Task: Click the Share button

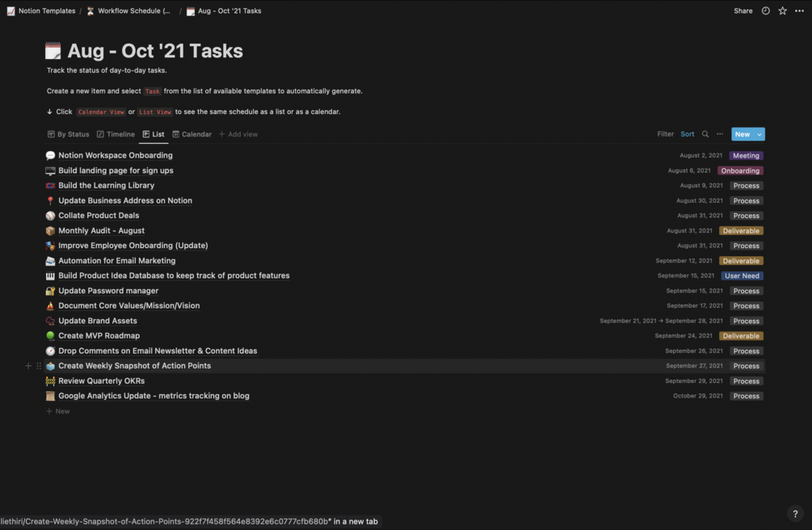Action: click(x=743, y=11)
